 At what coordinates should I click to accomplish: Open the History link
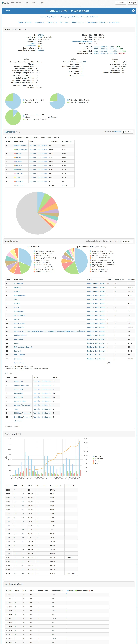click(43, 17)
